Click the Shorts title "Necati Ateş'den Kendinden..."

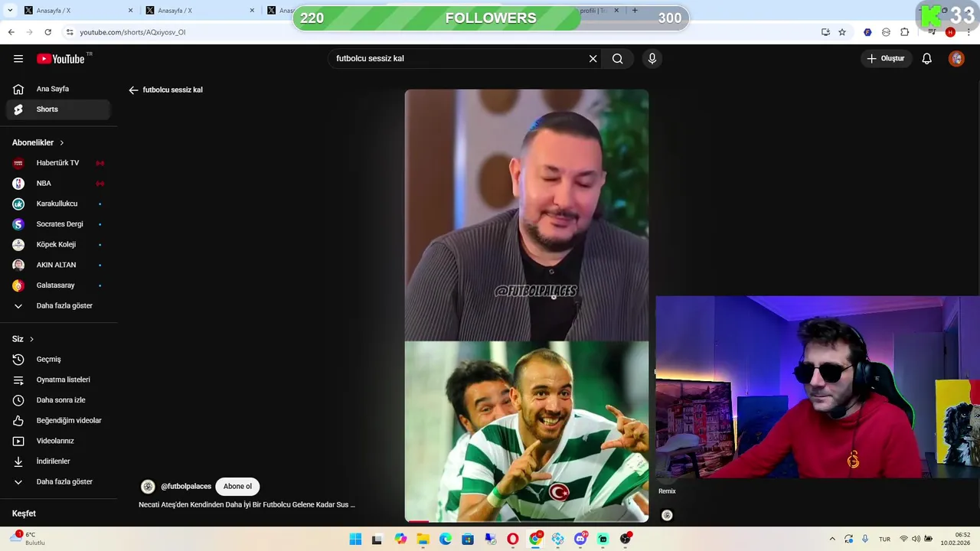click(247, 505)
